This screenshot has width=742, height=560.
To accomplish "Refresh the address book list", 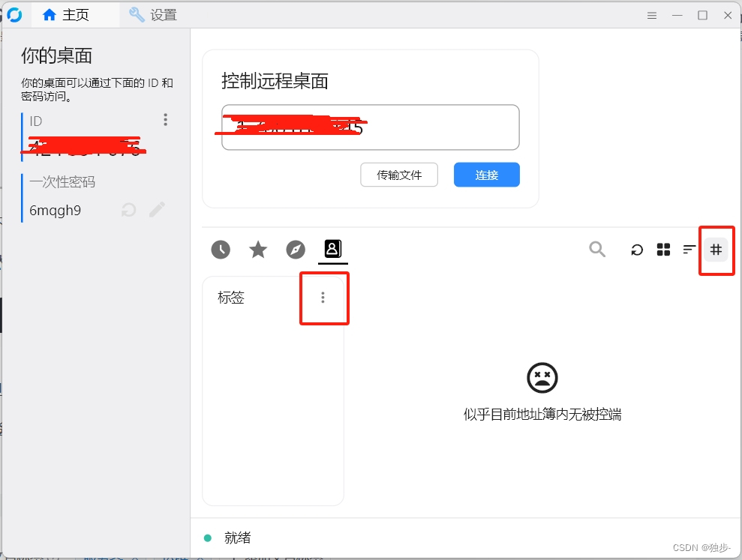I will (x=637, y=249).
